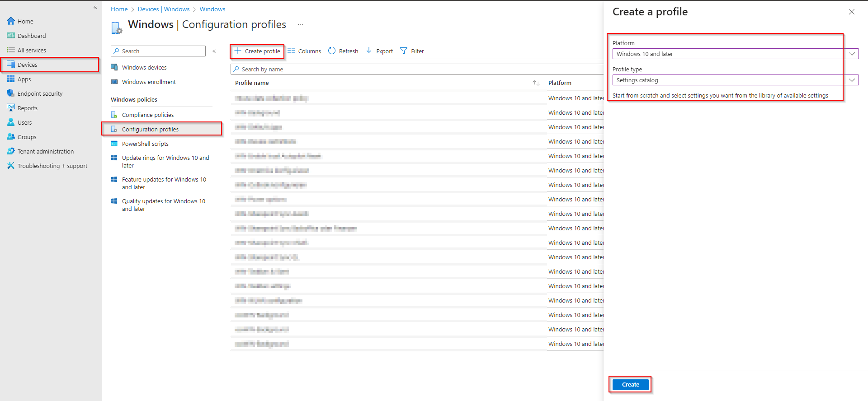Click the All services list icon
This screenshot has height=401, width=868.
tap(11, 50)
